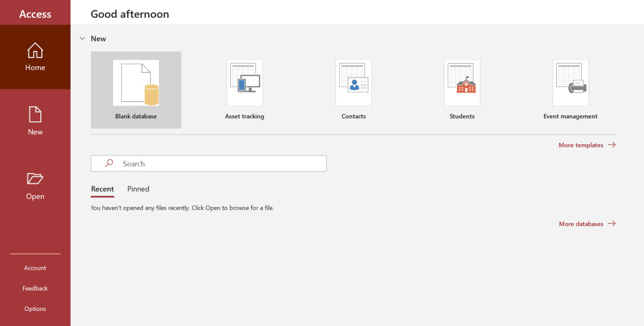
Task: Send Feedback
Action: (x=35, y=288)
